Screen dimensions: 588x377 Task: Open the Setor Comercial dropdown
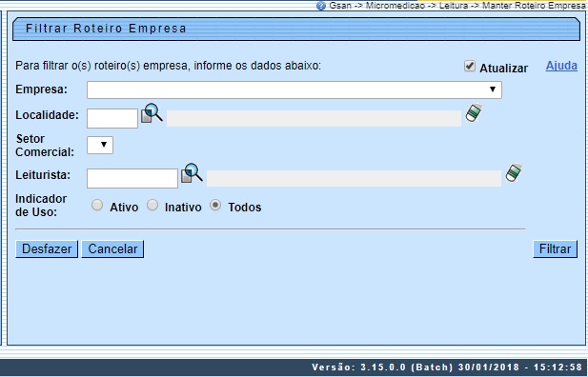point(100,145)
